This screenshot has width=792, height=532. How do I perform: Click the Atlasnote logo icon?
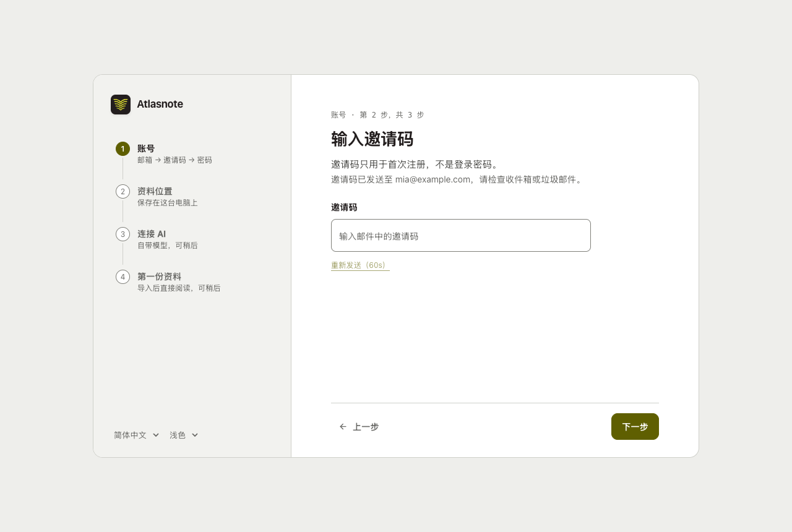(x=121, y=105)
